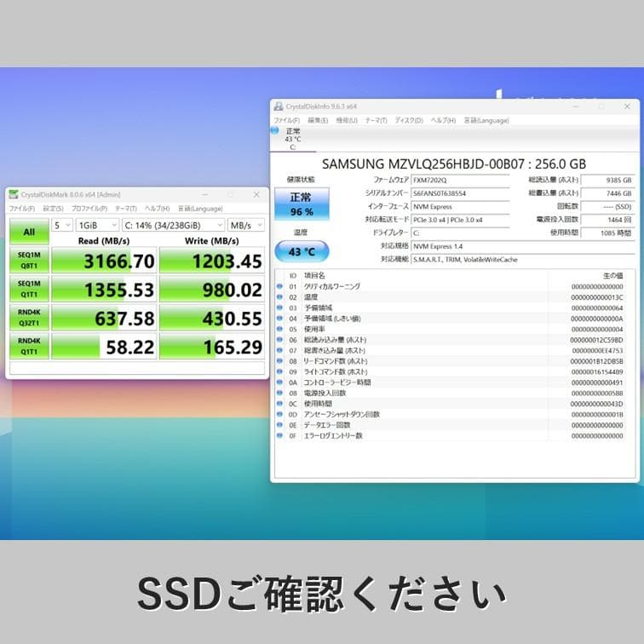Click the All benchmark button in CrystalDiskMark
Image resolution: width=644 pixels, height=644 pixels.
point(29,232)
